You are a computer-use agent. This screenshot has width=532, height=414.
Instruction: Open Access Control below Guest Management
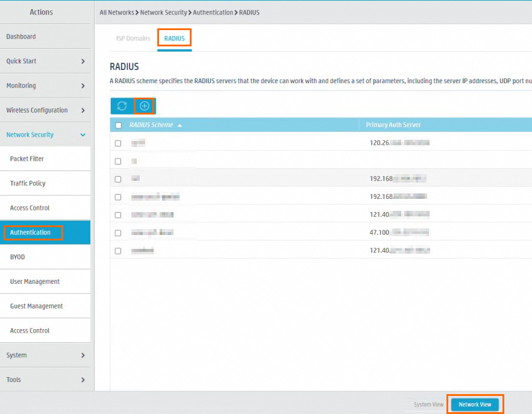tap(45, 330)
